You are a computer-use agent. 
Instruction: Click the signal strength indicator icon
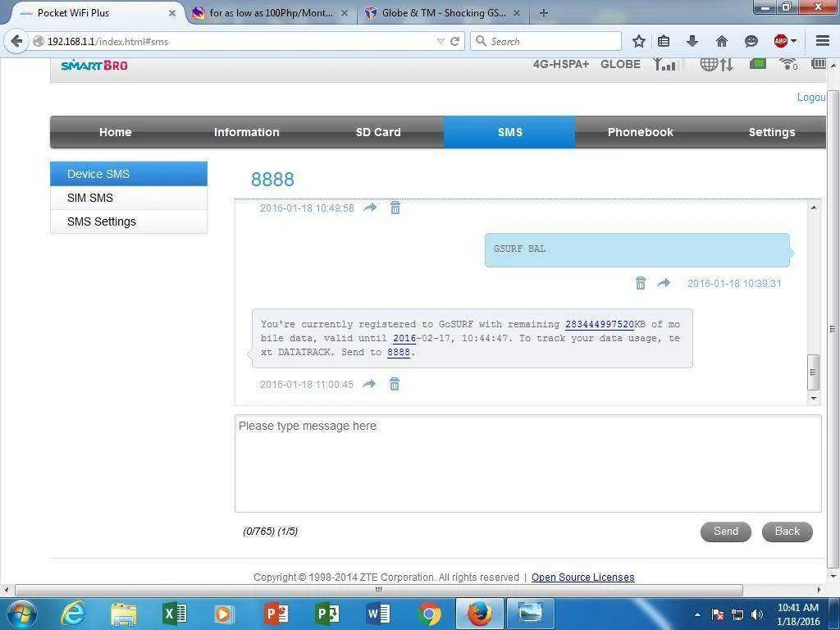pos(667,64)
